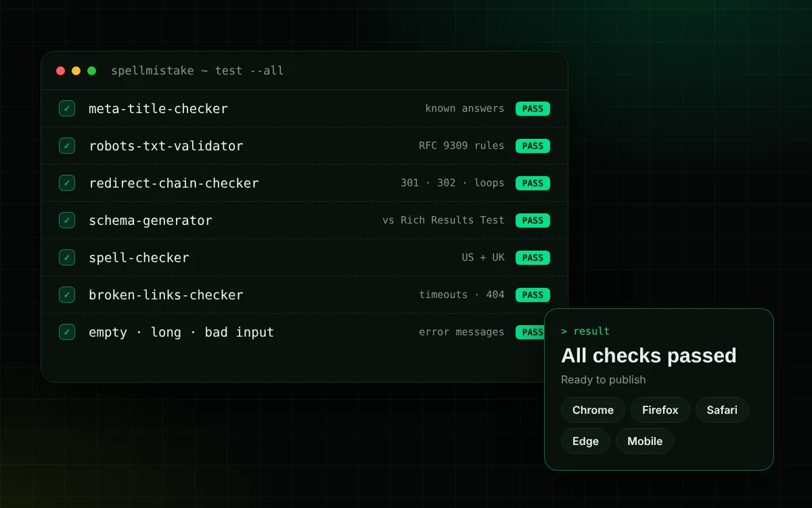Screen dimensions: 812x508
Task: Click PASS badge for spell-checker
Action: tap(533, 257)
